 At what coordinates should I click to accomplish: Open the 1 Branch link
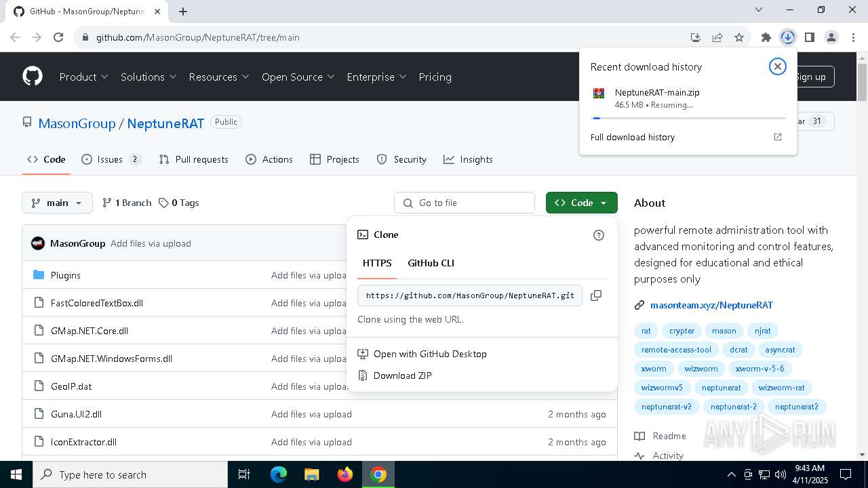[127, 203]
